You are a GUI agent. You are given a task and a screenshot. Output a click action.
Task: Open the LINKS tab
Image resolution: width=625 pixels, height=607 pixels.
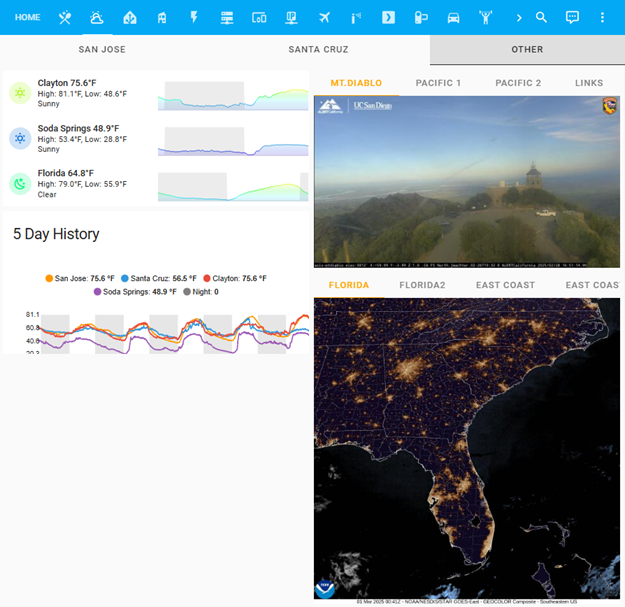[x=589, y=83]
